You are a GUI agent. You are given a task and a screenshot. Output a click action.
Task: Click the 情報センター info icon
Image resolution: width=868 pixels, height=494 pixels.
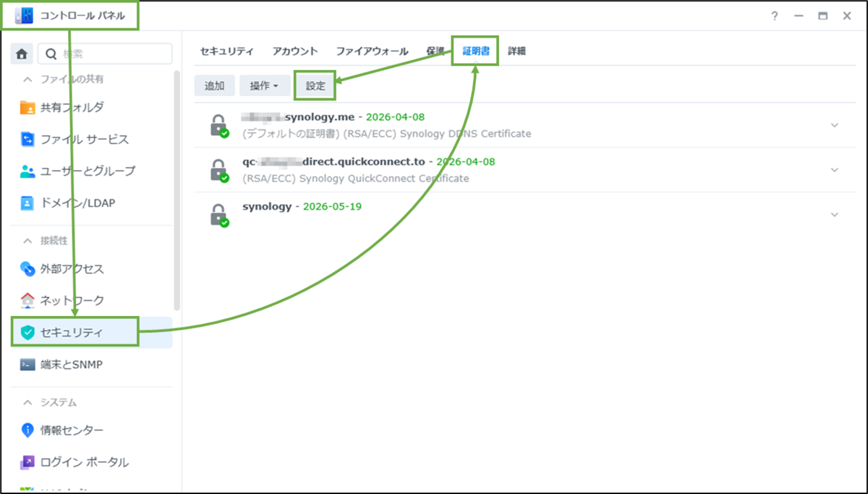pos(27,430)
